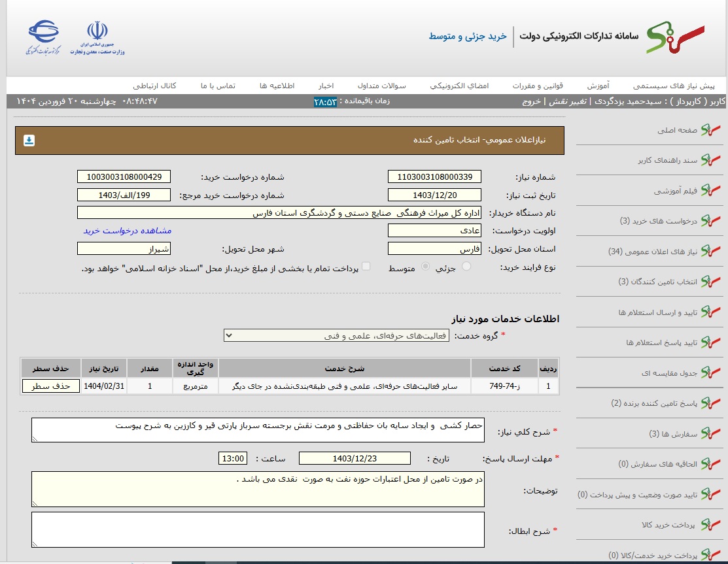Click the استان محل تحویل field
This screenshot has width=728, height=564.
(x=434, y=248)
